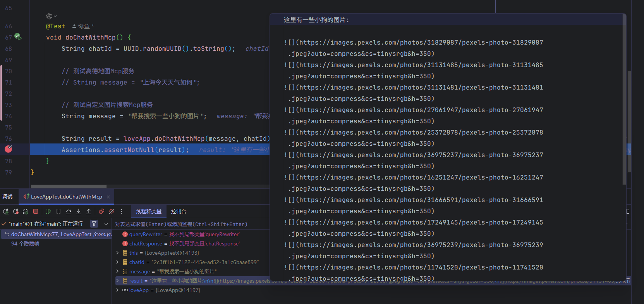Toggle the breakpoint on assertNotNull line
Viewport: 644px width, 304px height.
tap(9, 149)
